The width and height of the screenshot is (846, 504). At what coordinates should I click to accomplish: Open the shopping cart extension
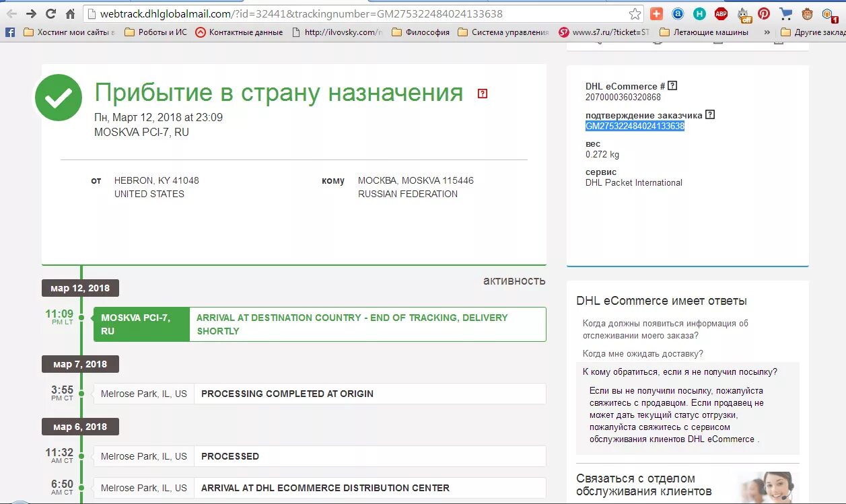(x=785, y=13)
